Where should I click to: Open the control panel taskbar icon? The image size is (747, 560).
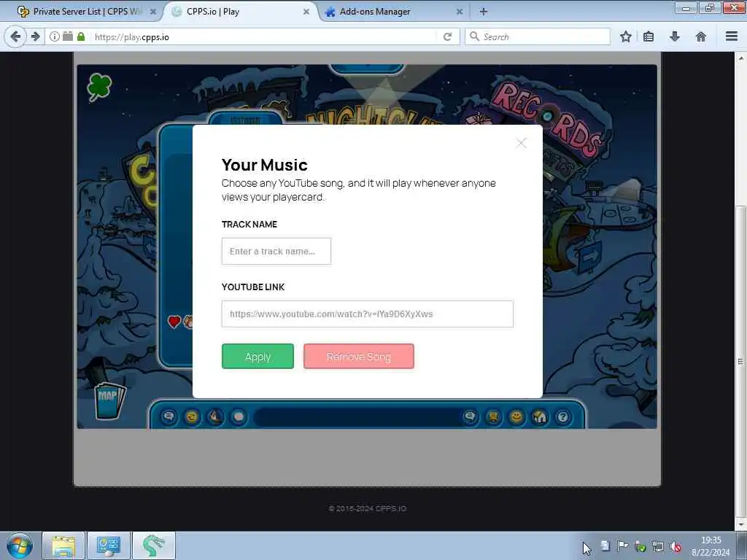108,545
